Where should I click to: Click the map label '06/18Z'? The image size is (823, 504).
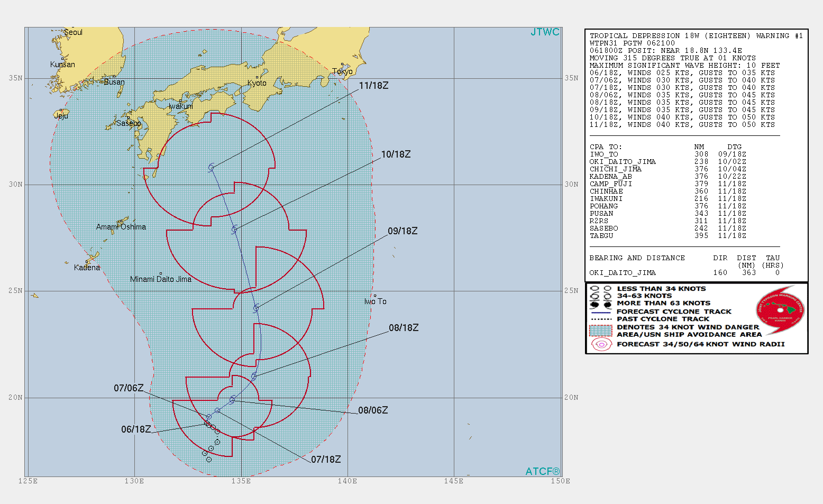pyautogui.click(x=136, y=429)
